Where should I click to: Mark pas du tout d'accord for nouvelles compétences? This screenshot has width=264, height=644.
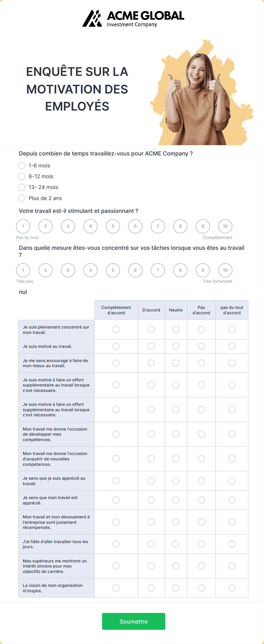click(x=232, y=459)
